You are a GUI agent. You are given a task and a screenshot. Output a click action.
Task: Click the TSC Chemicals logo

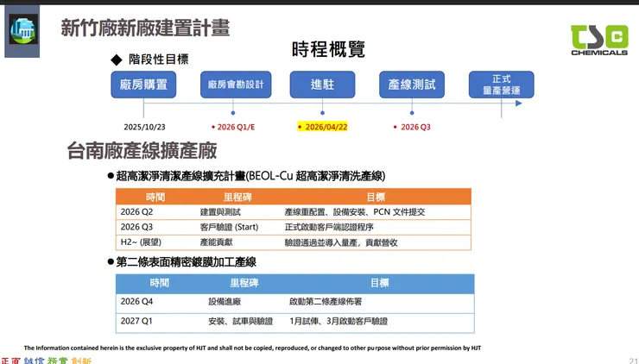pos(599,40)
